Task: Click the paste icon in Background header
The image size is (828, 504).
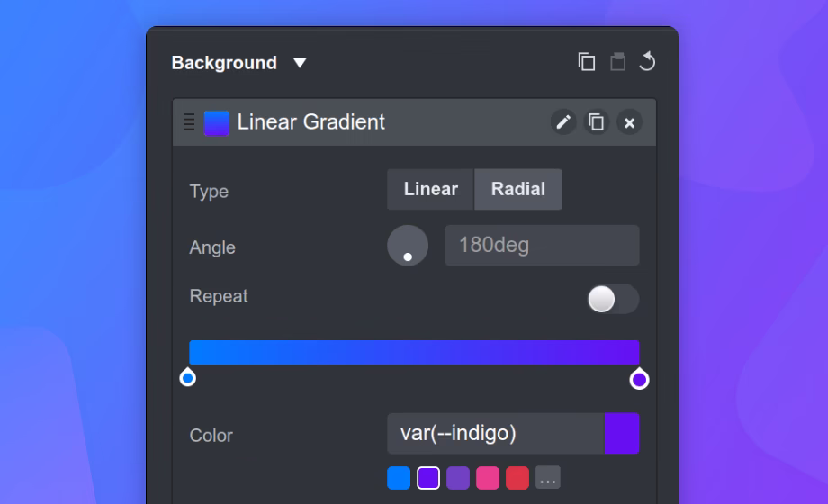Action: (617, 62)
